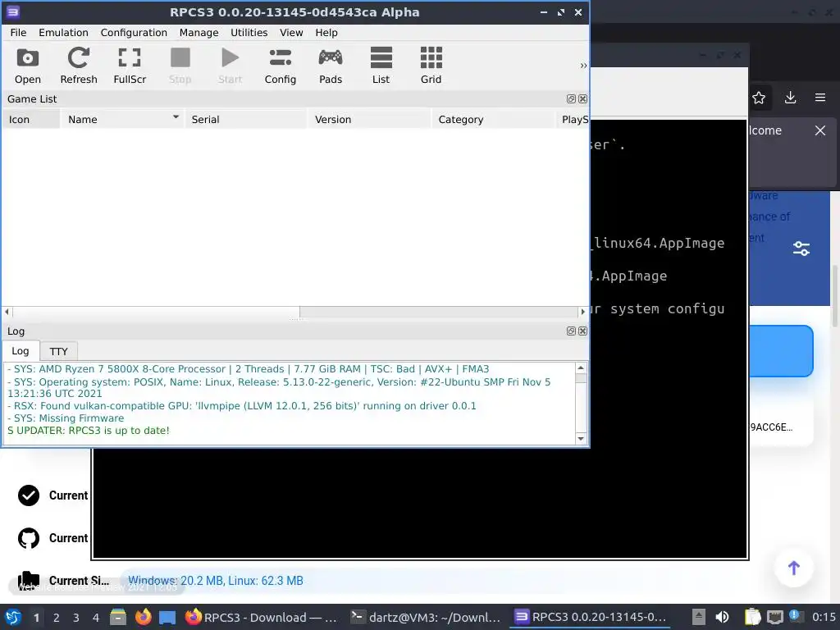The width and height of the screenshot is (840, 630).
Task: Expand the toolbar overflow chevron
Action: tap(583, 66)
